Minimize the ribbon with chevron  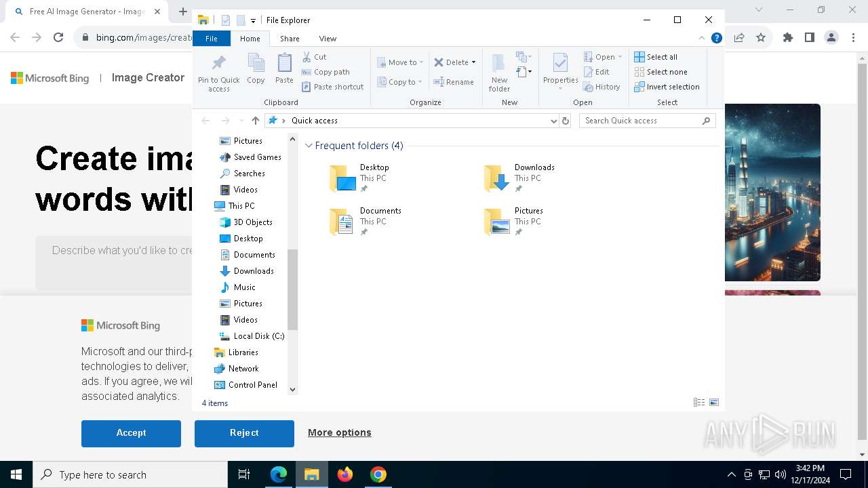tap(702, 39)
